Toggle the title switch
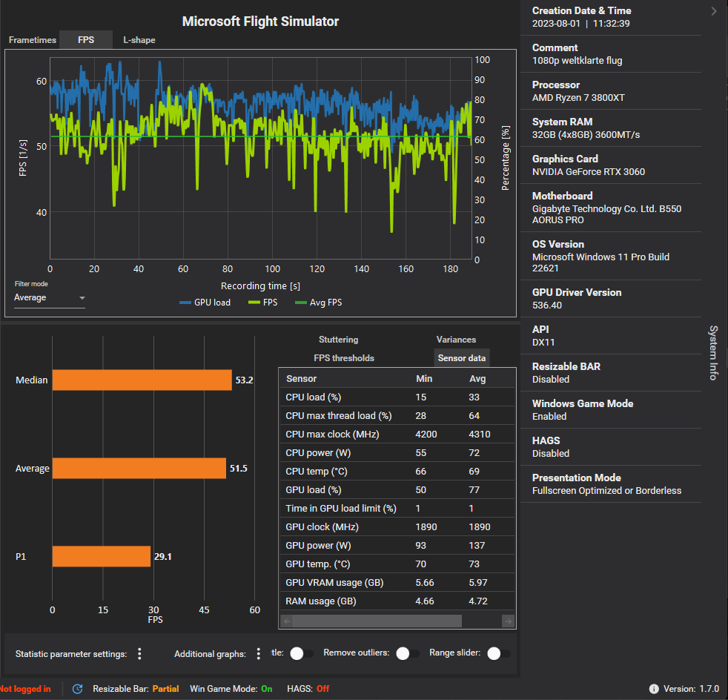This screenshot has width=728, height=700. 302,653
